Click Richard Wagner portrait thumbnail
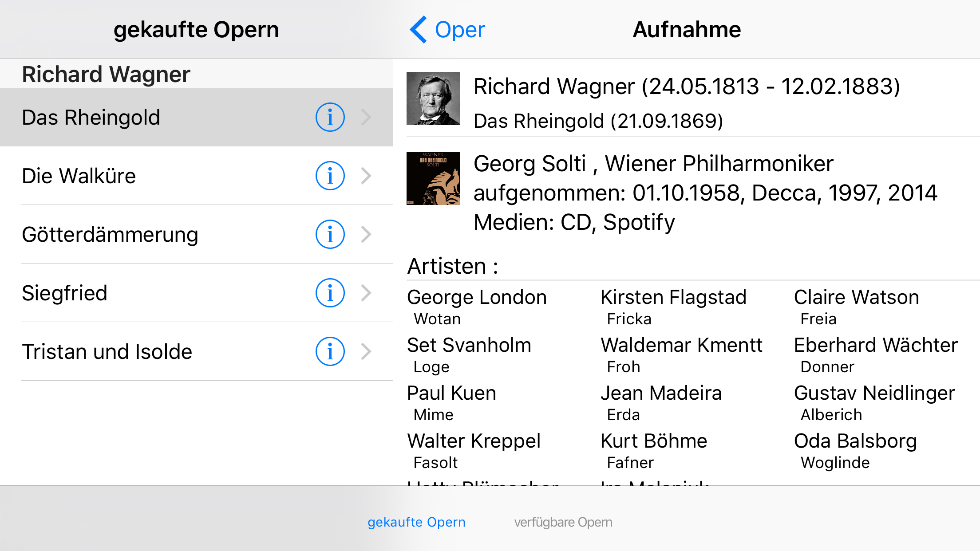The width and height of the screenshot is (980, 551). coord(433,98)
